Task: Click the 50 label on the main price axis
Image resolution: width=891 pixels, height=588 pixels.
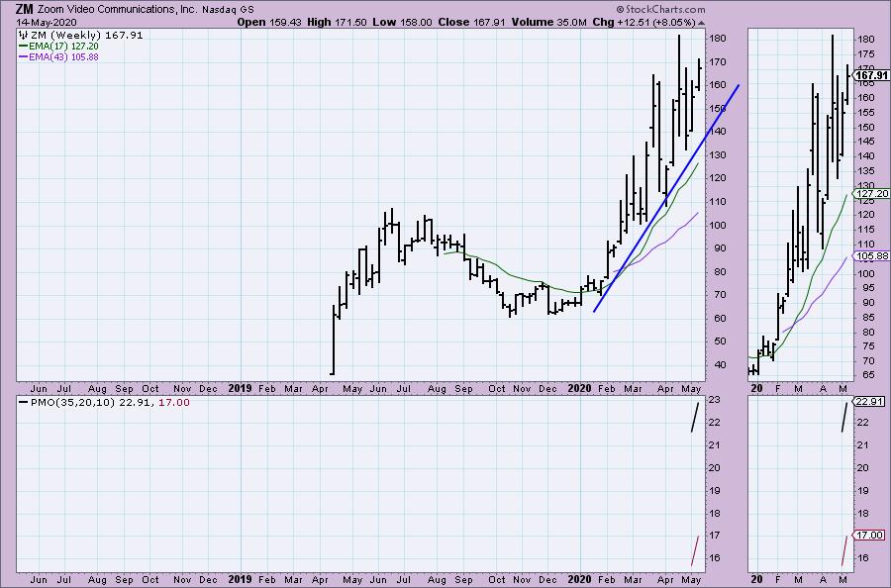Action: (x=719, y=342)
